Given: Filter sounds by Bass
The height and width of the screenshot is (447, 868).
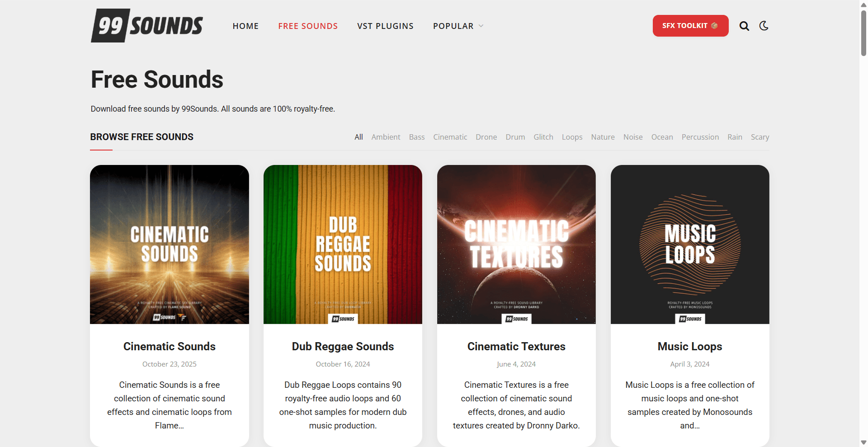Looking at the screenshot, I should coord(417,137).
